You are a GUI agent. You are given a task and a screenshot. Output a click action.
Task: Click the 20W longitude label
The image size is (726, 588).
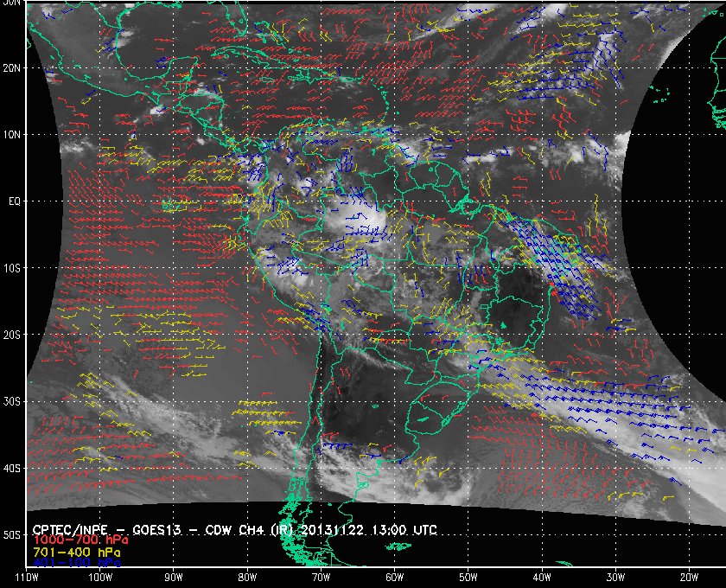[689, 578]
